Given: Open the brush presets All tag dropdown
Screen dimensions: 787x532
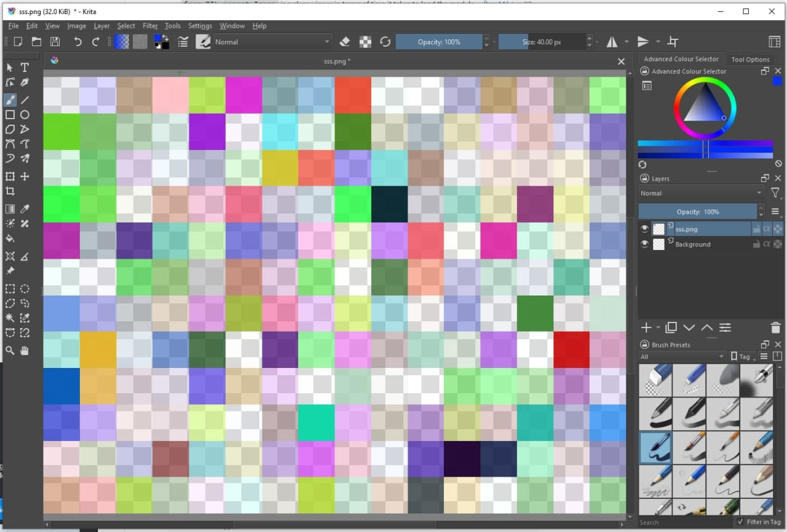Looking at the screenshot, I should click(682, 356).
